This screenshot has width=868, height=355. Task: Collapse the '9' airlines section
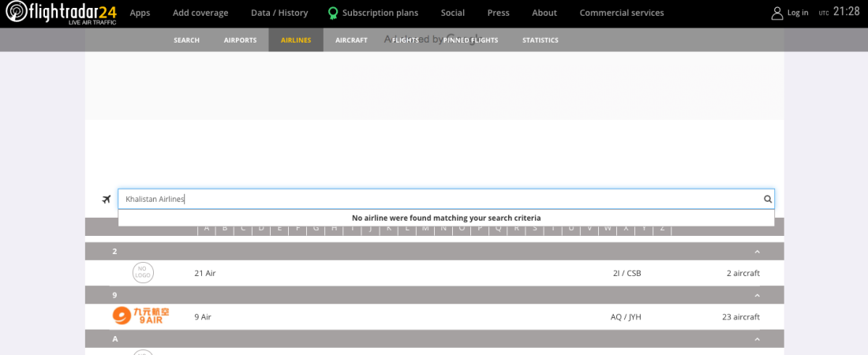[758, 295]
